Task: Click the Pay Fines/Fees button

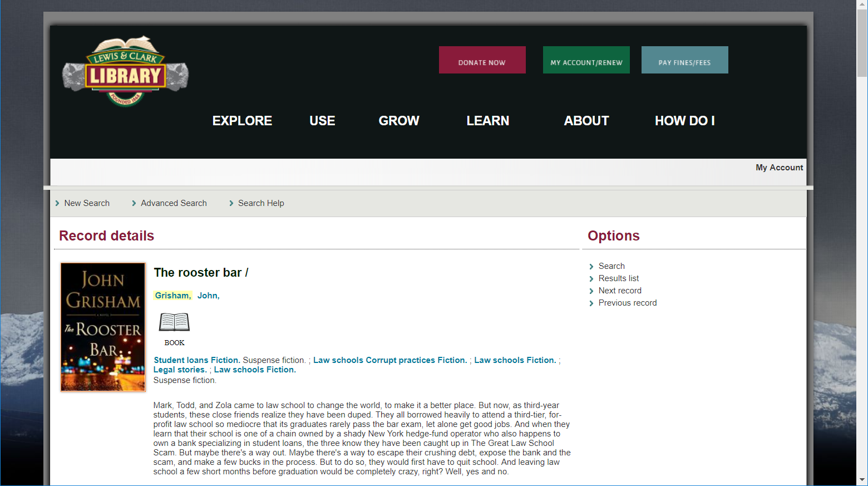Action: [684, 60]
